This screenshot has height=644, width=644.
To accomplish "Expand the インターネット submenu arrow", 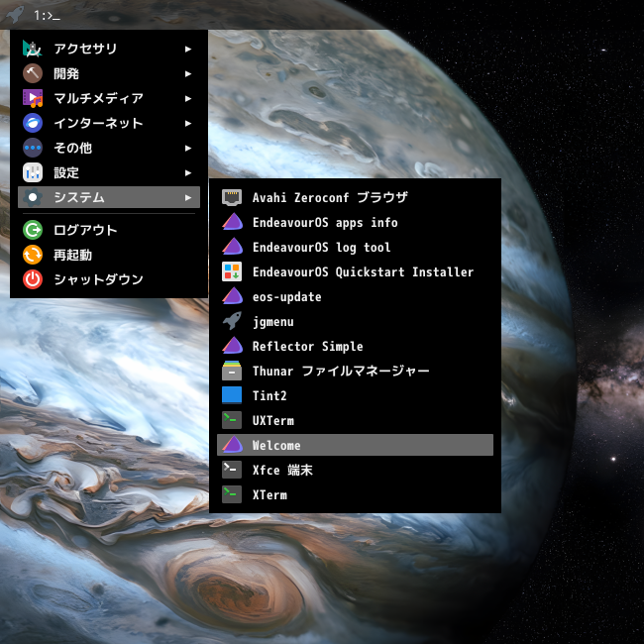I will pos(188,123).
